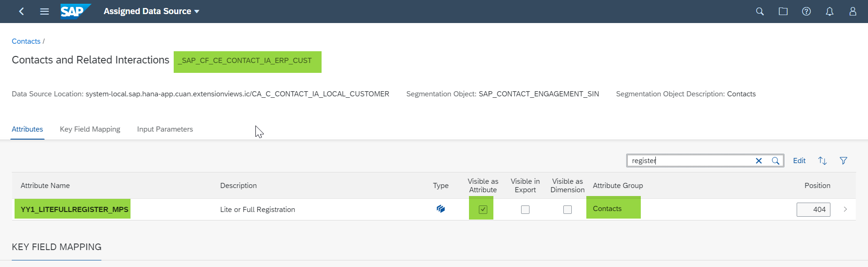
Task: Toggle the Visible as Dimension checkbox
Action: pyautogui.click(x=568, y=210)
